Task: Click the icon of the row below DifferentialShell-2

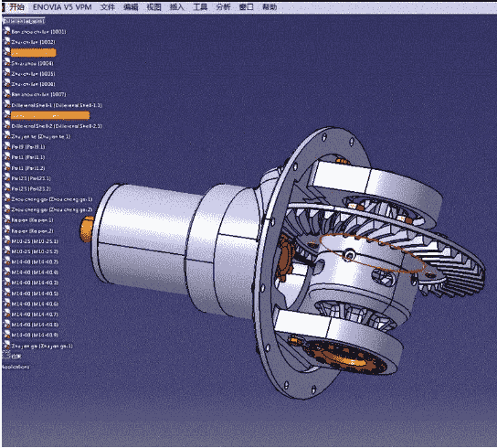Action: click(x=7, y=136)
